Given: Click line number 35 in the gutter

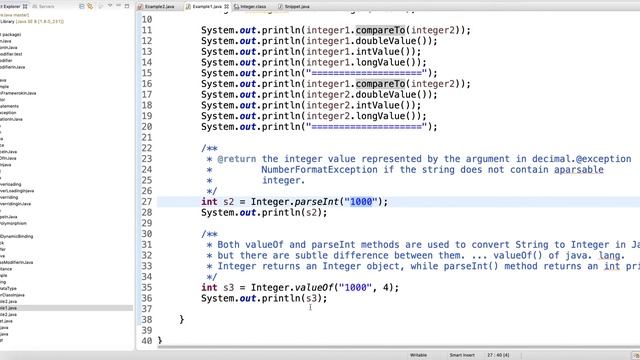Looking at the screenshot, I should coord(147,287).
